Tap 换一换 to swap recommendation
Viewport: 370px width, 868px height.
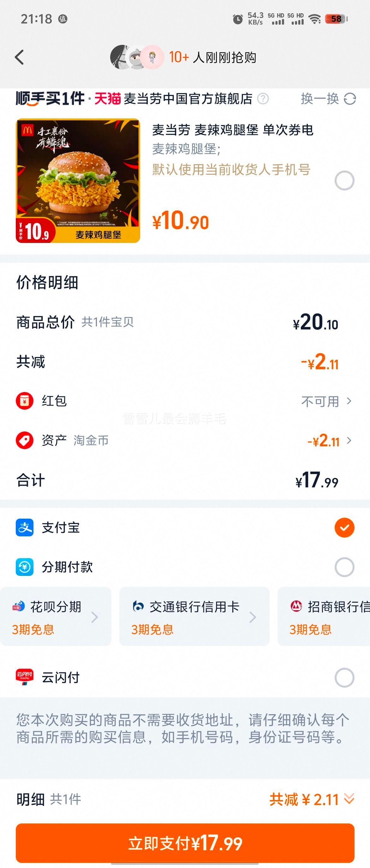pyautogui.click(x=320, y=99)
